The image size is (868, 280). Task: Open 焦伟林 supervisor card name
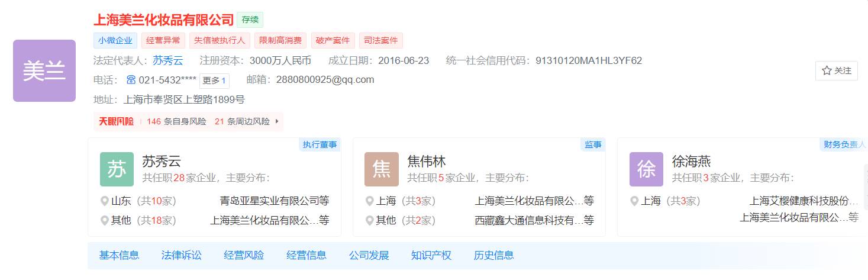pos(427,161)
